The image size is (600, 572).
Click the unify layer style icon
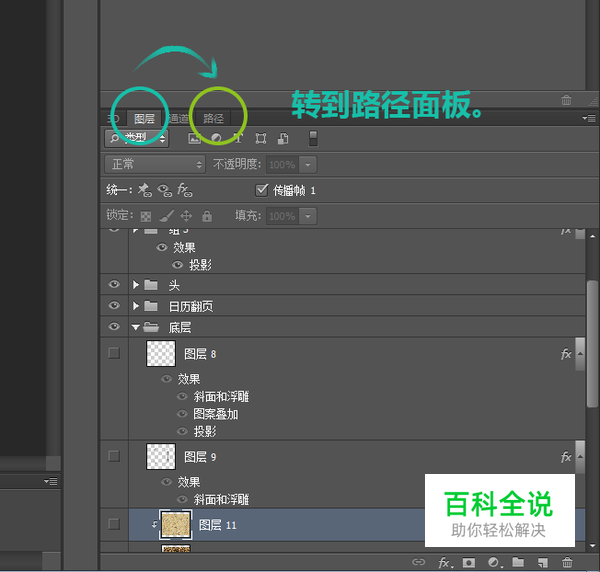[x=184, y=190]
